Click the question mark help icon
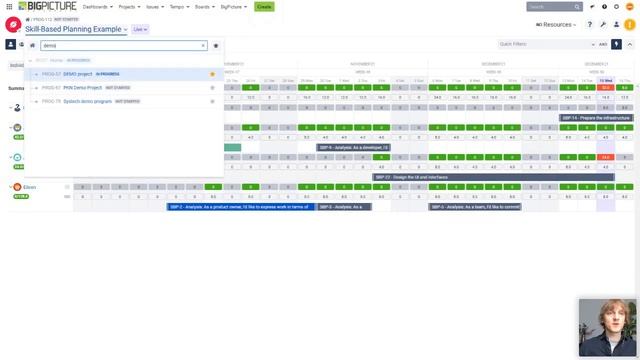This screenshot has width=640, height=360. (589, 24)
